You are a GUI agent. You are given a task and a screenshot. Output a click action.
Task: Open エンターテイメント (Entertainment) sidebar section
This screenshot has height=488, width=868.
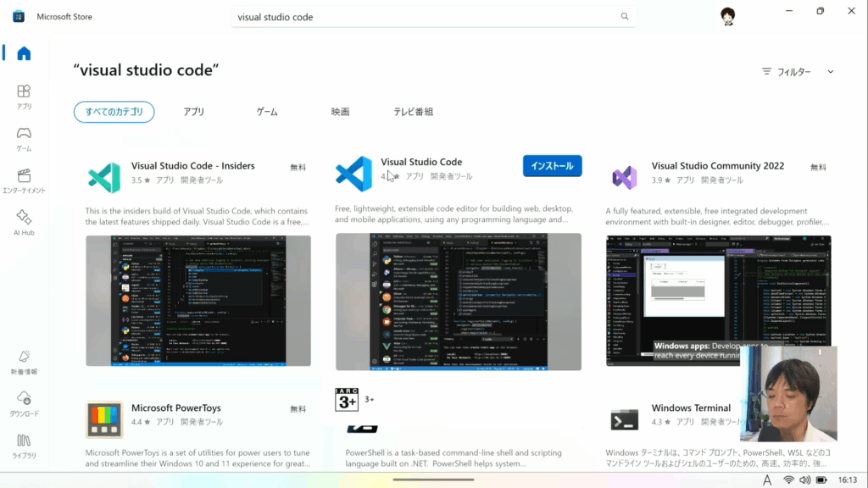[24, 180]
